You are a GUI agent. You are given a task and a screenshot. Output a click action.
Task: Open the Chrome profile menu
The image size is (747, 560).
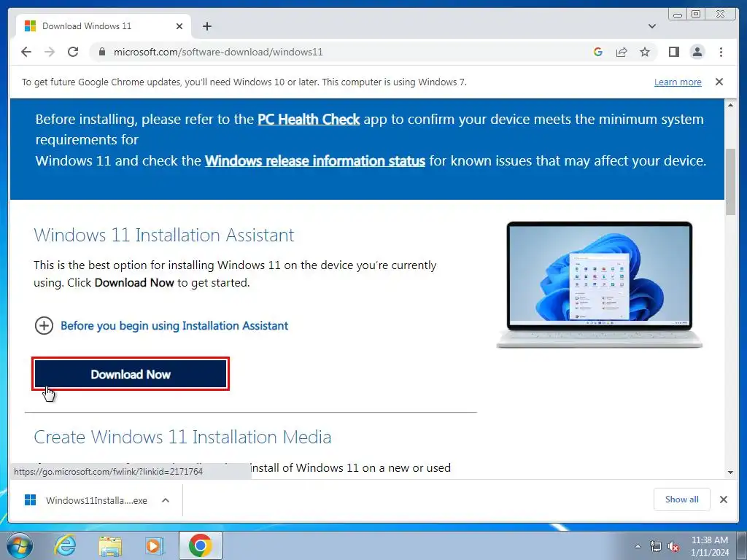coord(697,52)
